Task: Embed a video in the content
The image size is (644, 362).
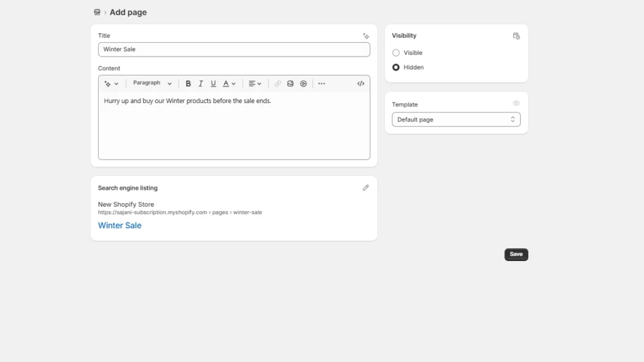Action: pos(303,83)
